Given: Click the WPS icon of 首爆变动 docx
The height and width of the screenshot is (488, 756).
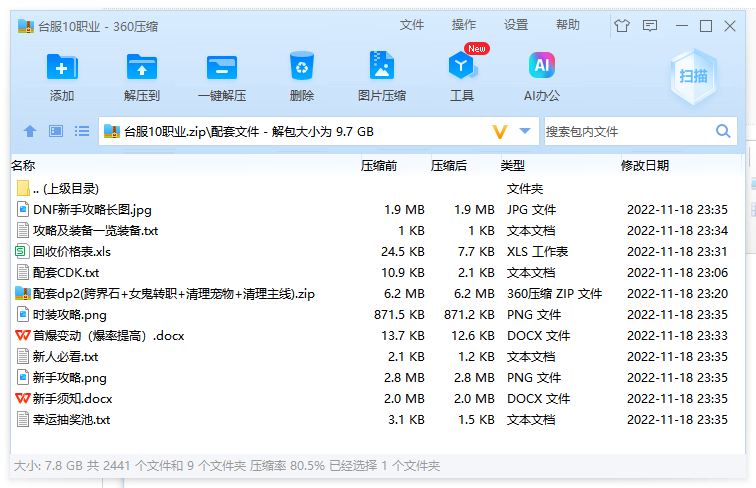Looking at the screenshot, I should click(x=23, y=335).
